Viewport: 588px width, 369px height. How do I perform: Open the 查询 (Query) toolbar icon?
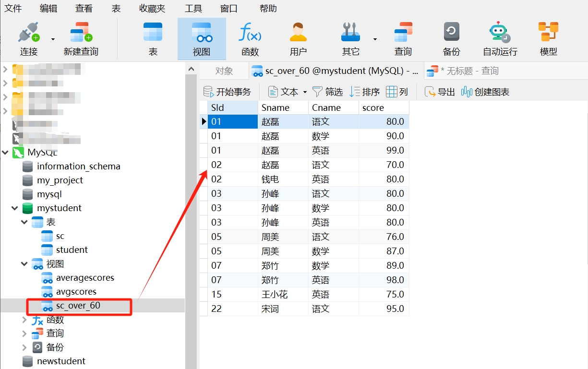click(x=403, y=39)
